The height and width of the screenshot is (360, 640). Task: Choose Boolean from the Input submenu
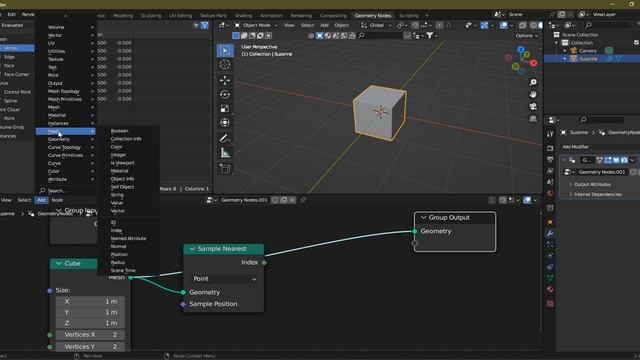tap(120, 131)
